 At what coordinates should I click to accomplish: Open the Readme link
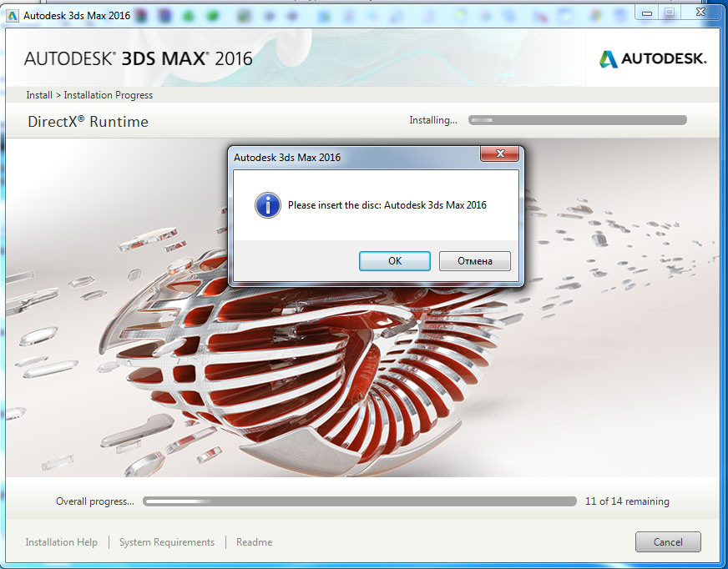click(x=254, y=542)
